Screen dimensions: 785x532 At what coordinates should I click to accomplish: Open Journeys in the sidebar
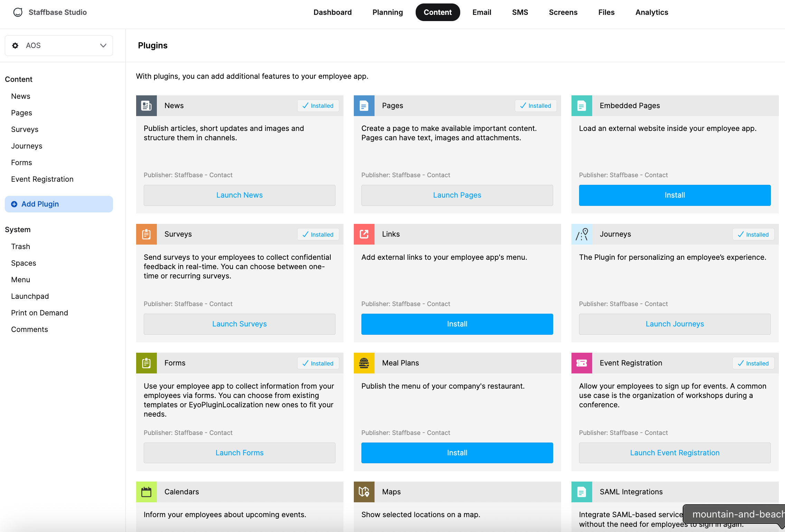[x=27, y=146]
